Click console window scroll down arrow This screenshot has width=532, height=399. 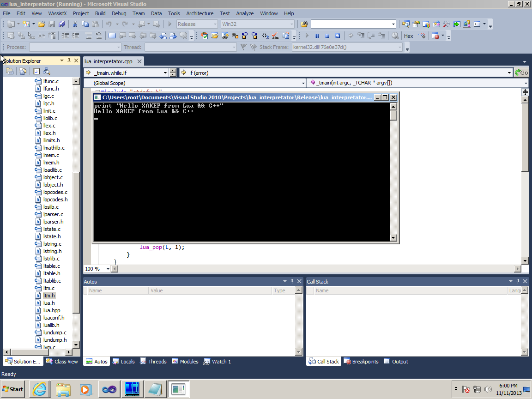click(x=393, y=238)
